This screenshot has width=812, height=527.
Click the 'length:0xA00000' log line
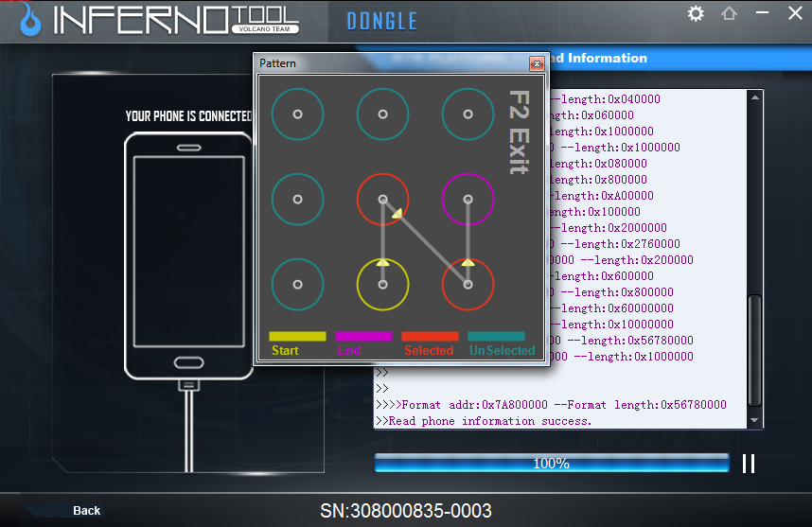(602, 196)
